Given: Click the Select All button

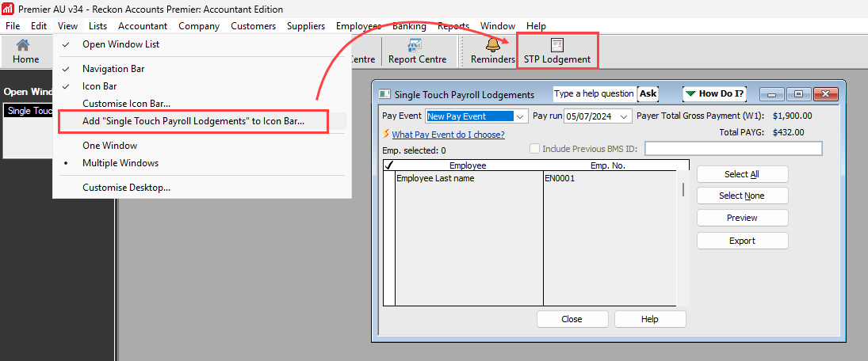Looking at the screenshot, I should 742,174.
